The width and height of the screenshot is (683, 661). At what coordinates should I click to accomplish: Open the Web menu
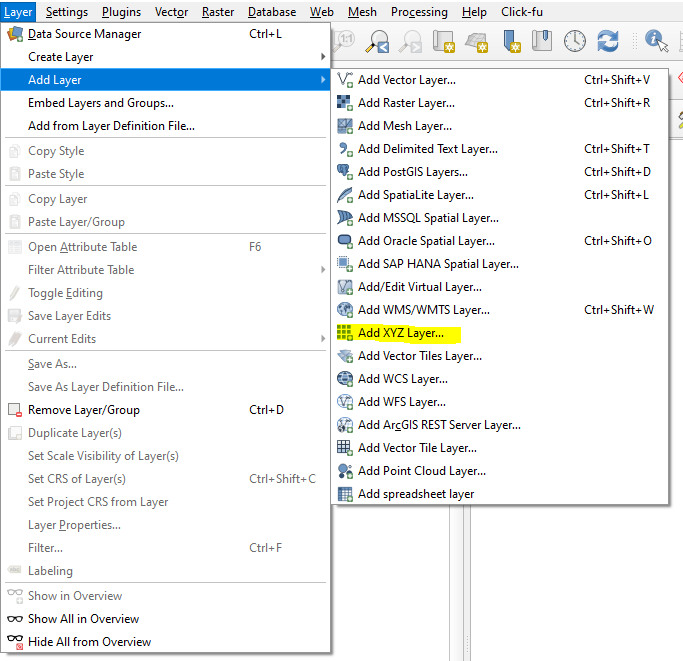pos(321,12)
